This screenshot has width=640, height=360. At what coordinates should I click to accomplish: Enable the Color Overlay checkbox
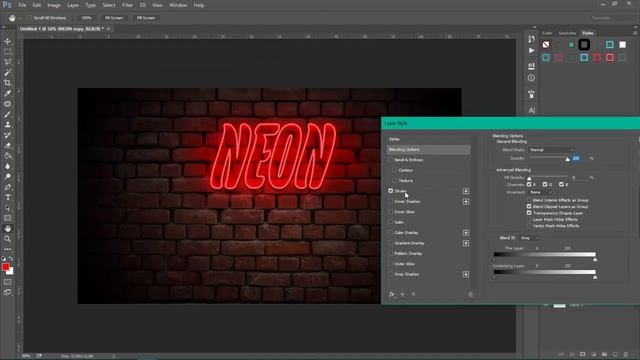click(x=391, y=233)
